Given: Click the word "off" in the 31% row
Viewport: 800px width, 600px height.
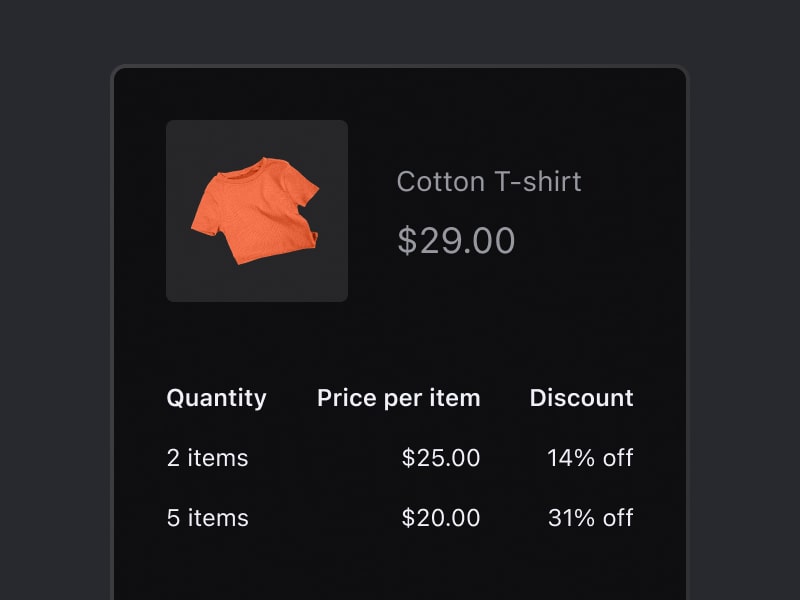Looking at the screenshot, I should [618, 518].
